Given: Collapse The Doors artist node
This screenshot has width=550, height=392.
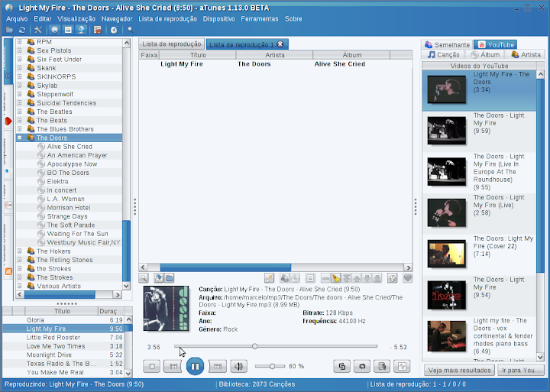Looking at the screenshot, I should (20, 138).
